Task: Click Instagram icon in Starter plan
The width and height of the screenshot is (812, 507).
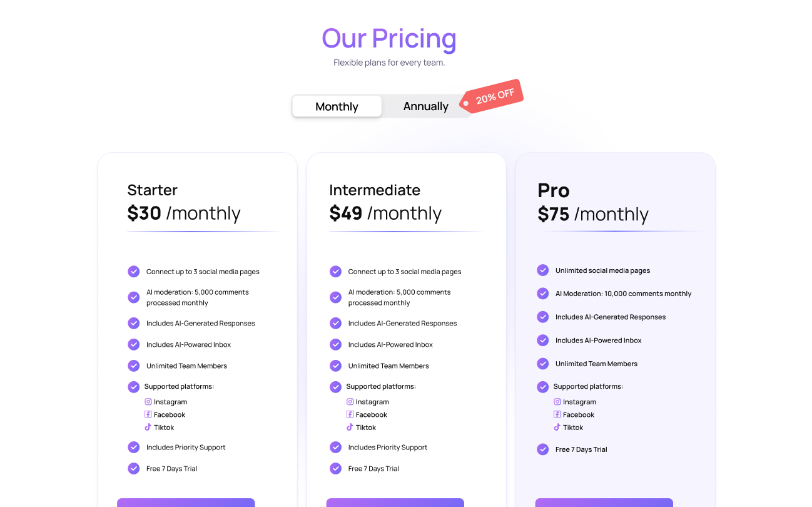Action: (148, 402)
